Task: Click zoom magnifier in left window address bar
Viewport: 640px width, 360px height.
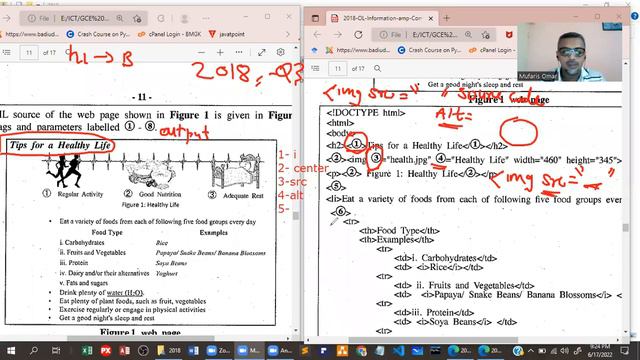Action: tap(120, 18)
